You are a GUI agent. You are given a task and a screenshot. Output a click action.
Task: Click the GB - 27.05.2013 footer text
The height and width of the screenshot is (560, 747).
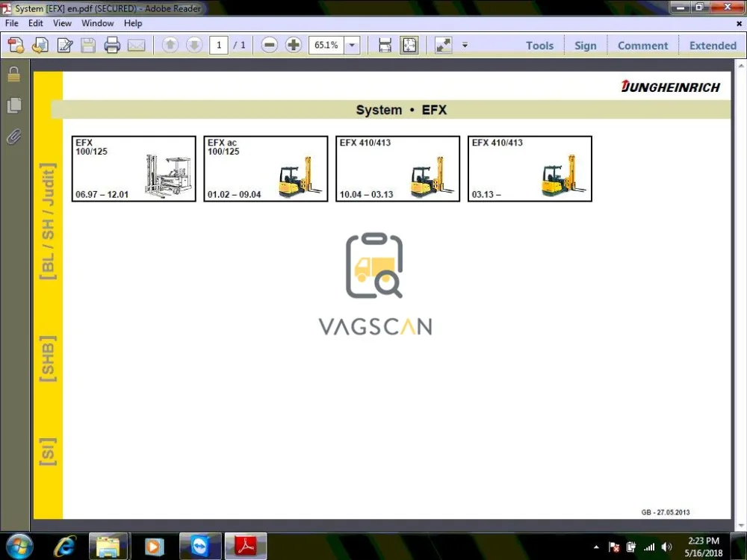tap(665, 512)
